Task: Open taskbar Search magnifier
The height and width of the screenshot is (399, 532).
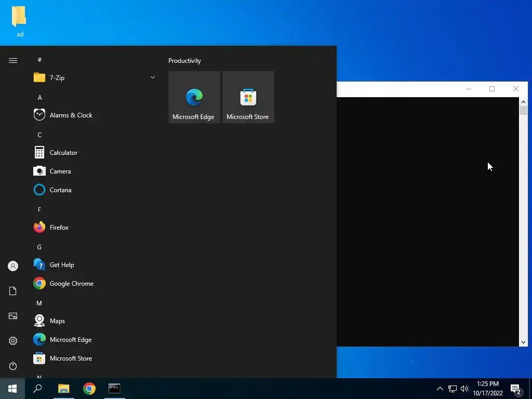Action: pyautogui.click(x=37, y=389)
